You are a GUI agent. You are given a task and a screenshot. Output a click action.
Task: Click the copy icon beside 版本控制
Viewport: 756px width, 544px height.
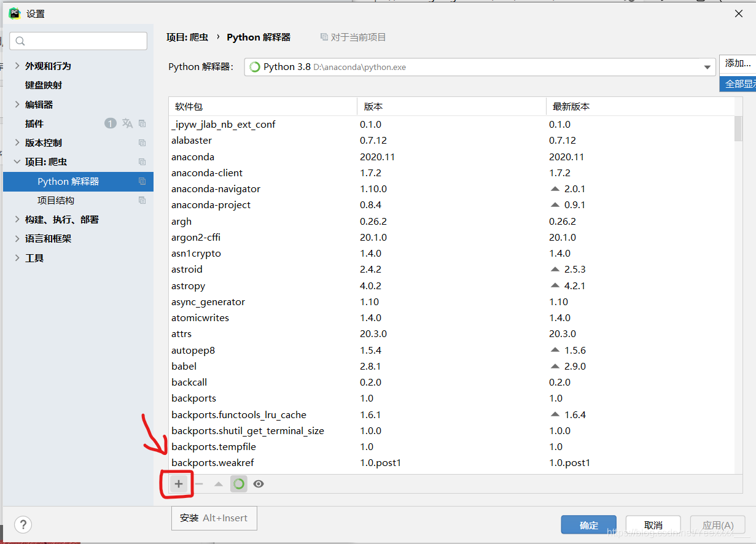[142, 143]
